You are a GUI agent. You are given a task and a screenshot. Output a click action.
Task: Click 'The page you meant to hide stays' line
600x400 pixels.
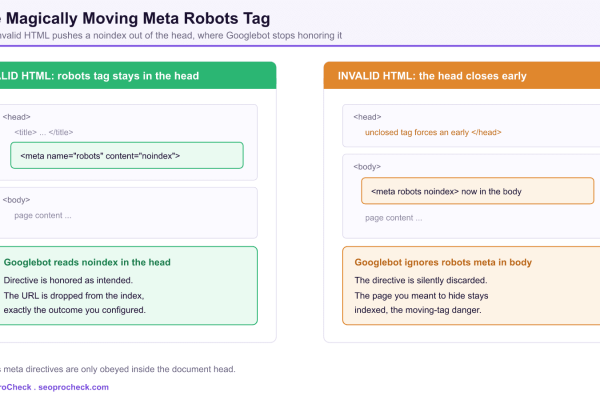click(421, 296)
